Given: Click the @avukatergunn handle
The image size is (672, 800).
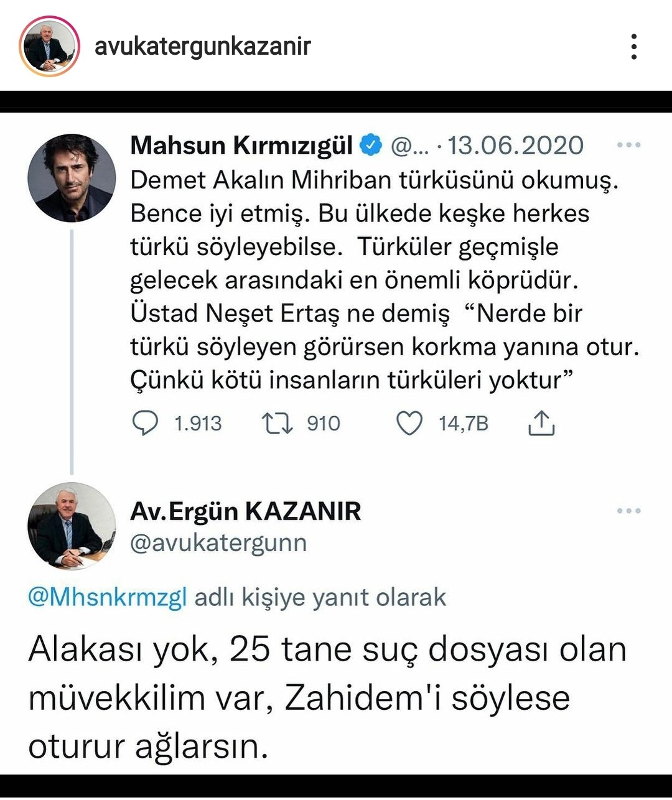Looking at the screenshot, I should coord(218,542).
